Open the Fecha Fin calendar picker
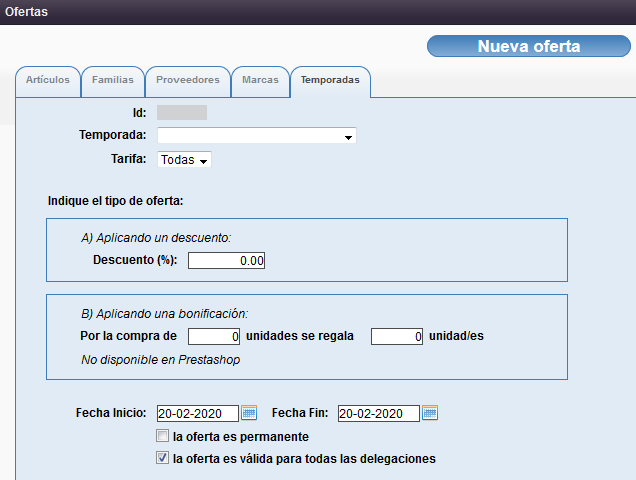The image size is (636, 480). tap(430, 413)
